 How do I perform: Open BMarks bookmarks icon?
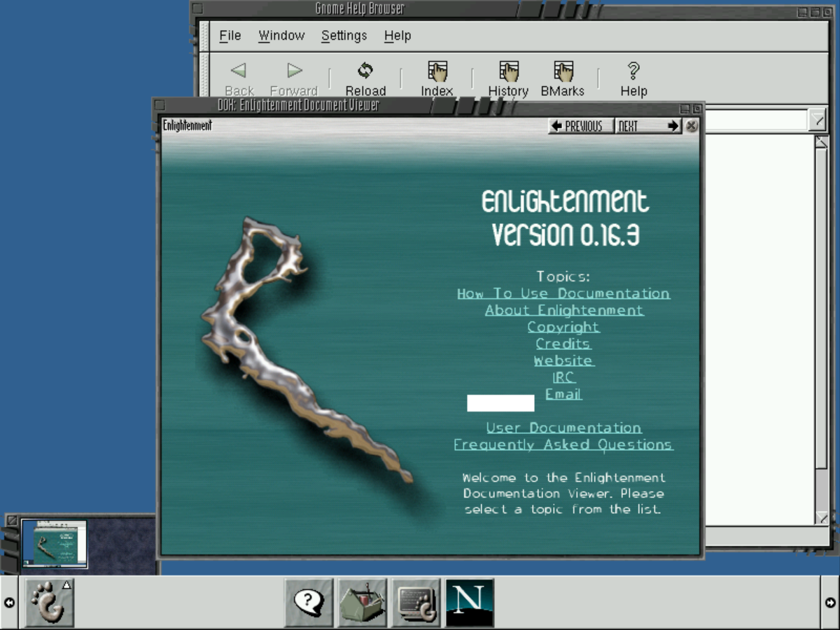(x=563, y=77)
